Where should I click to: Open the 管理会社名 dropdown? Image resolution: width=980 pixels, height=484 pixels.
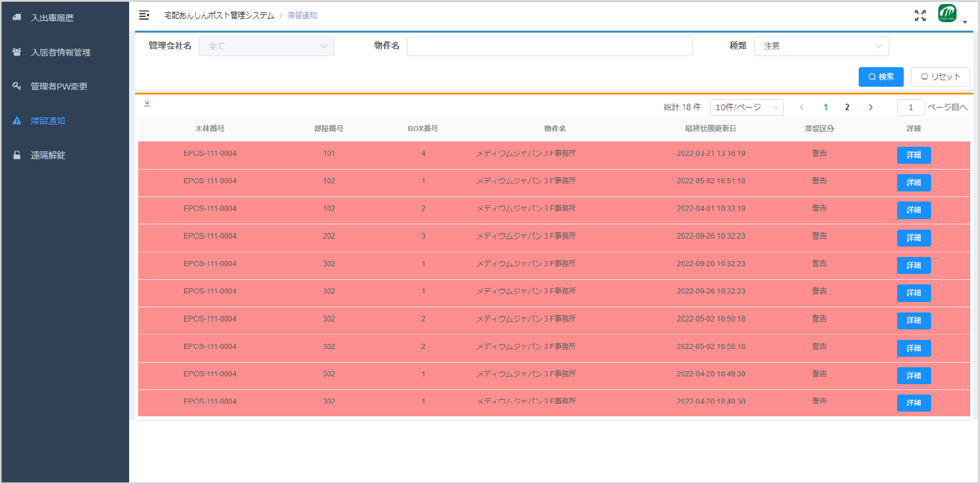[x=266, y=46]
